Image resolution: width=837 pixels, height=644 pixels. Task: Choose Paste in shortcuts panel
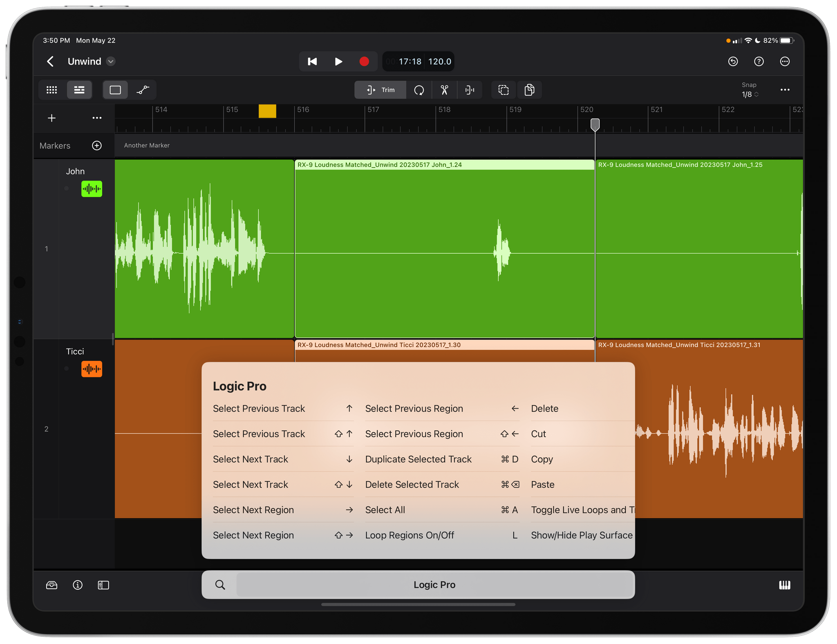(582, 485)
